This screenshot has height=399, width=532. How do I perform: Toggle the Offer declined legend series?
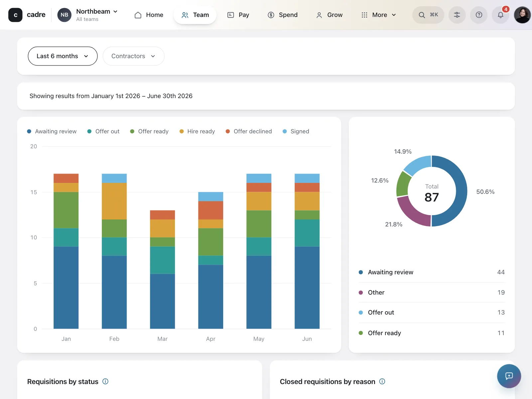click(x=249, y=131)
